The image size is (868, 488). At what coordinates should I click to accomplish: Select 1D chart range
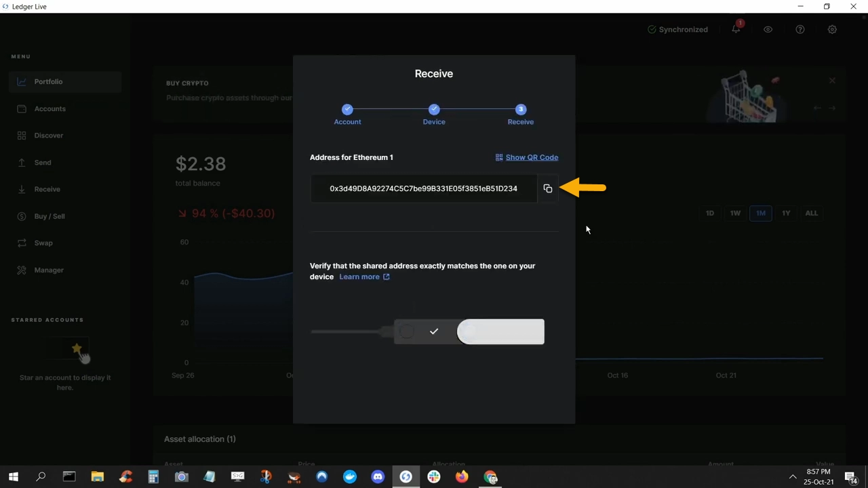pyautogui.click(x=710, y=213)
